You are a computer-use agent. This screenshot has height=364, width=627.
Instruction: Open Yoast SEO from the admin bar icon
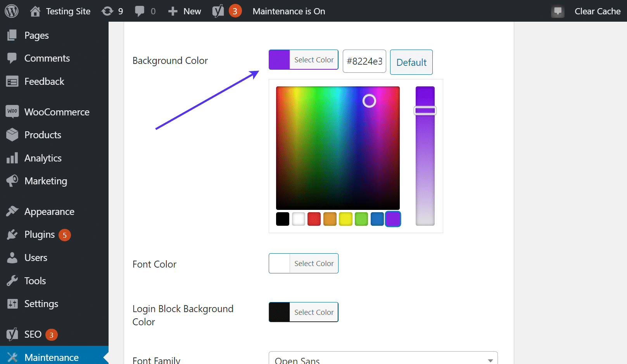[218, 11]
